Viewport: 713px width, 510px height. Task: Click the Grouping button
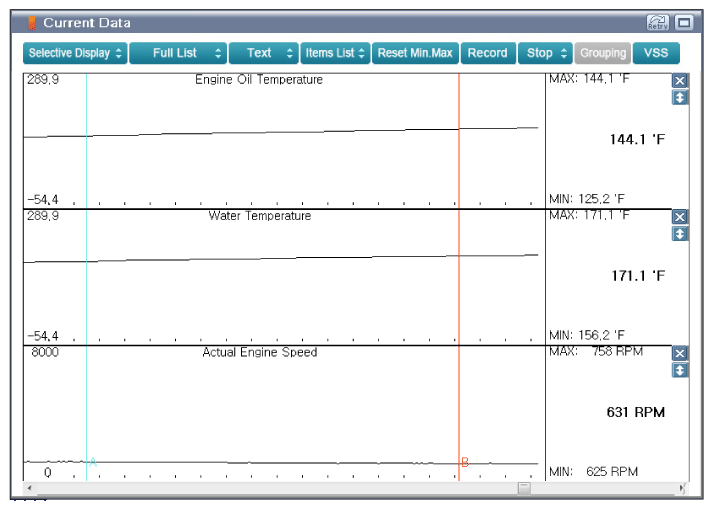click(603, 53)
